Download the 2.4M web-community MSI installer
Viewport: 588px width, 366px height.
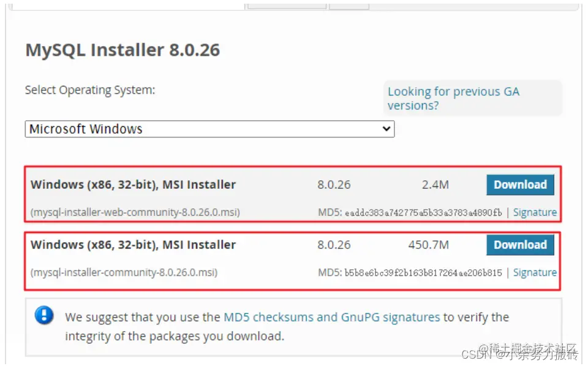click(520, 185)
